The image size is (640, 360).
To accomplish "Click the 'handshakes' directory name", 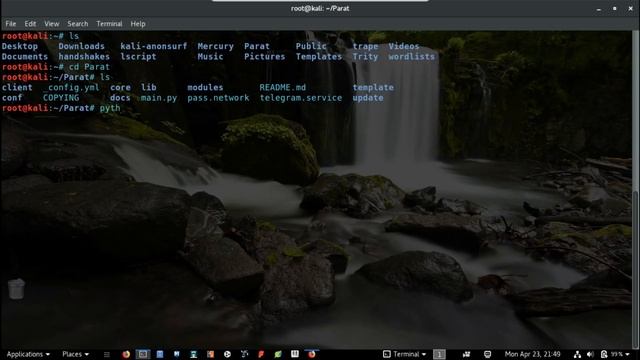I will click(84, 57).
